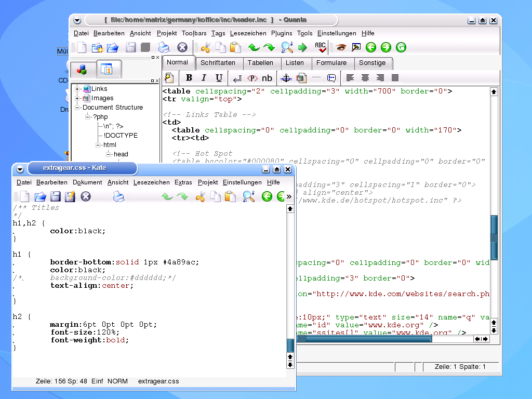Click the magnifier find icon in Quanta's toolbar
This screenshot has width=532, height=399.
(287, 47)
